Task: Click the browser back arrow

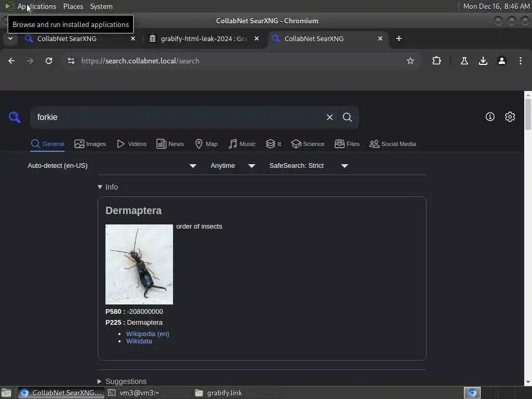Action: pos(11,61)
